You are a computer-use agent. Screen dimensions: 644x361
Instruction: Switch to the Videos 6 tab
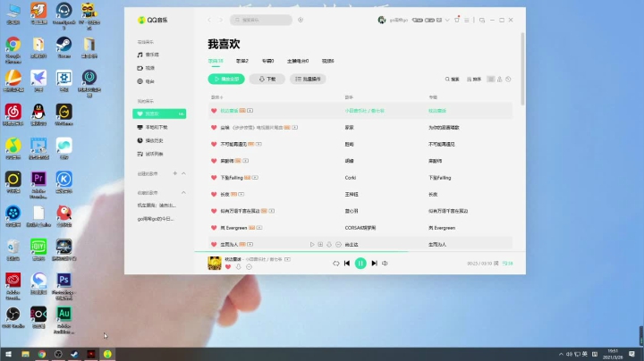(327, 61)
